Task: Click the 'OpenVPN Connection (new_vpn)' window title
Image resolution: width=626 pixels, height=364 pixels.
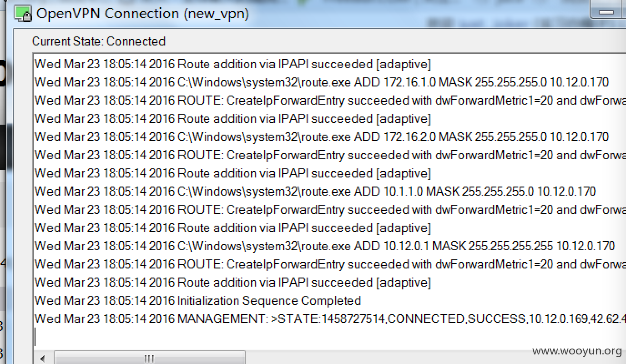Action: pyautogui.click(x=142, y=14)
